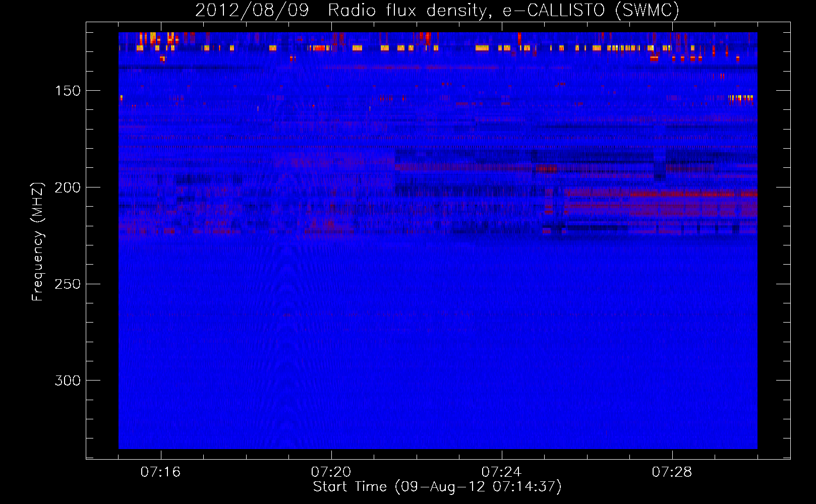This screenshot has width=816, height=504.
Task: Click the 07:20 time tick label
Action: [331, 472]
